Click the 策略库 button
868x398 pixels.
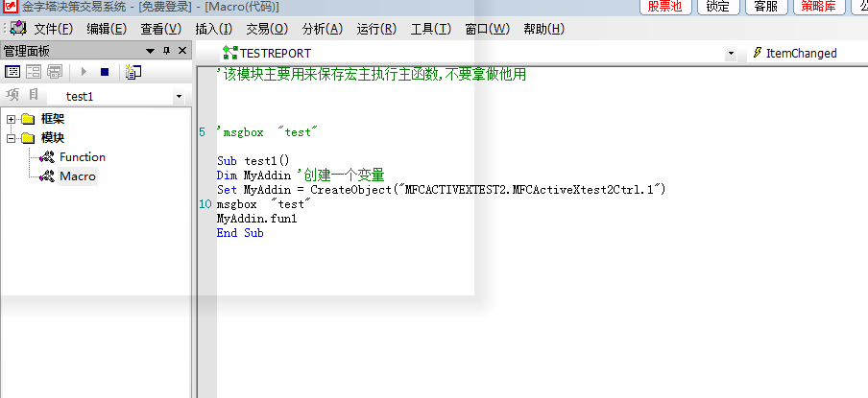[819, 7]
